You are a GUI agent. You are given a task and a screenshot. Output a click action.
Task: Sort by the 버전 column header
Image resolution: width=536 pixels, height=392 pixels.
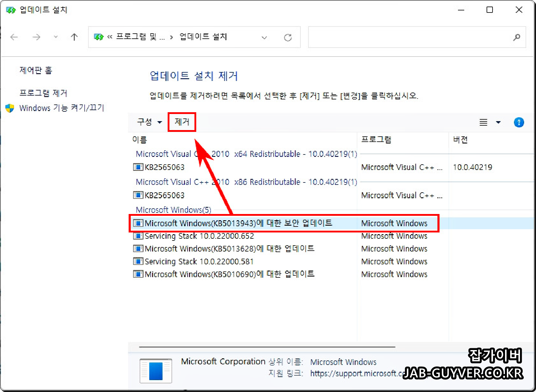point(460,140)
